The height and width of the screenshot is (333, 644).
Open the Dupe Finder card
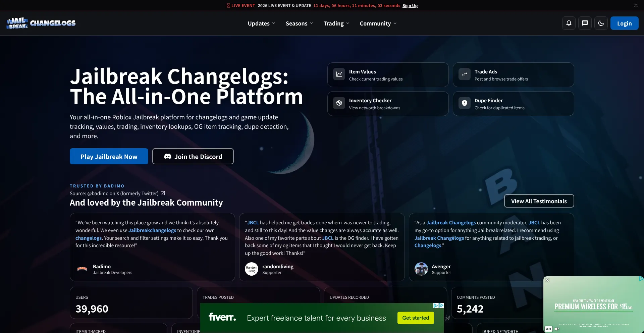(514, 104)
